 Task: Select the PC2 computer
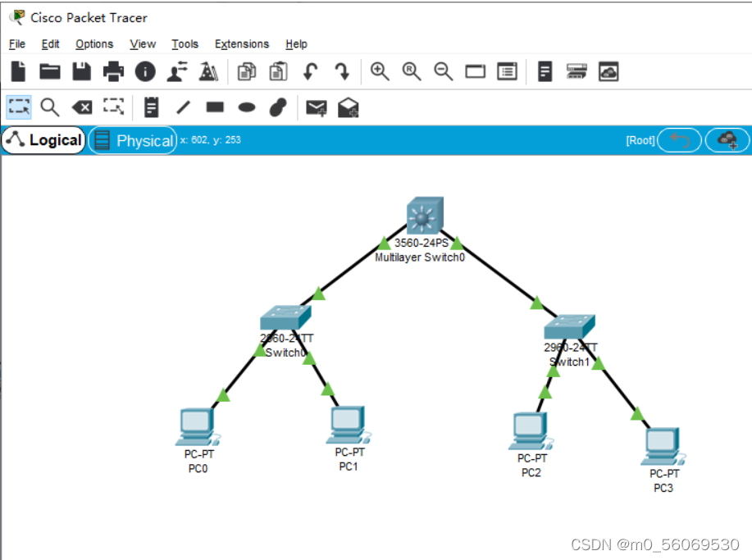point(531,431)
